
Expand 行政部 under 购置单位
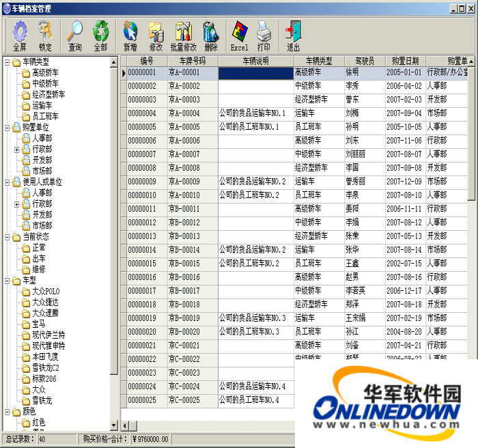[x=17, y=150]
